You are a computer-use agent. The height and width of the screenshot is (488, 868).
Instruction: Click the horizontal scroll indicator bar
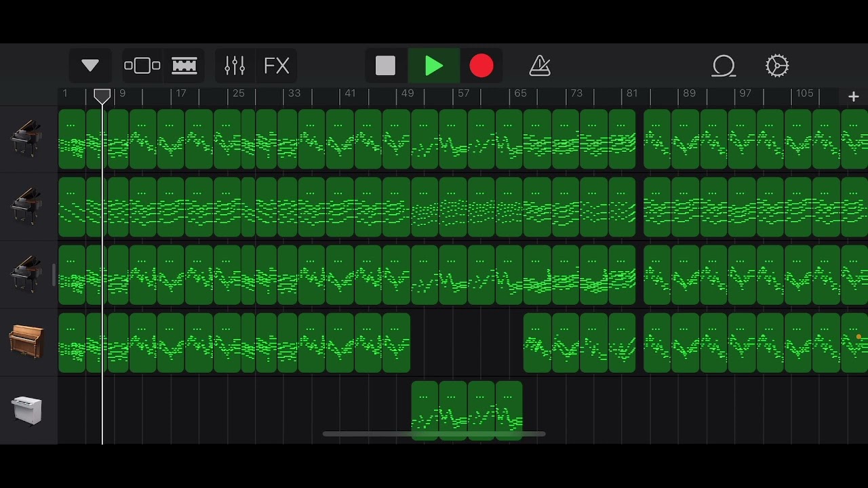pos(434,434)
